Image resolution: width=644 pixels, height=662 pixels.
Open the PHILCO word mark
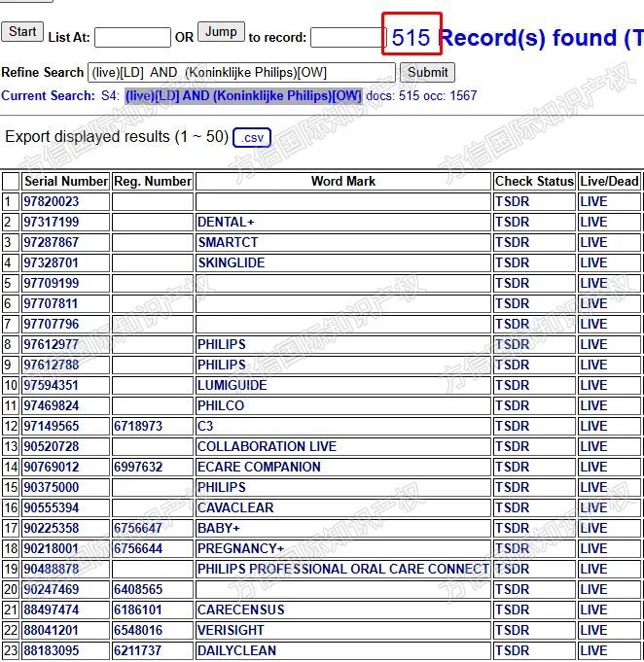[x=221, y=405]
